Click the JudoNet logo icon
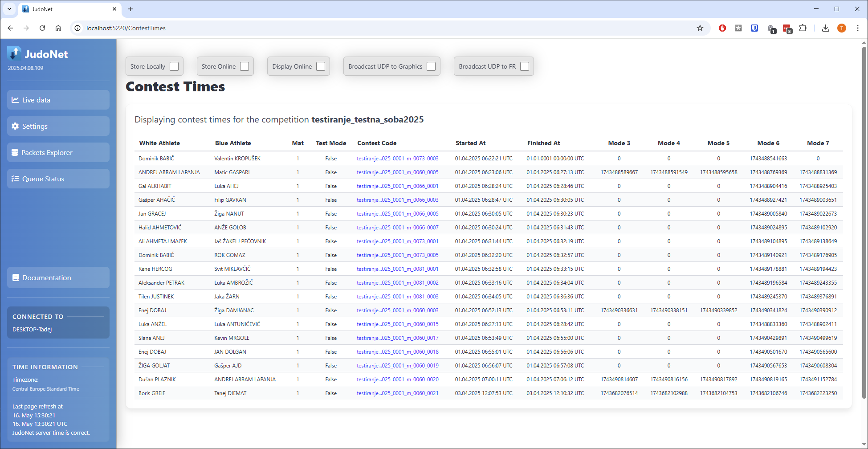Screen dimensions: 868x449 point(14,53)
